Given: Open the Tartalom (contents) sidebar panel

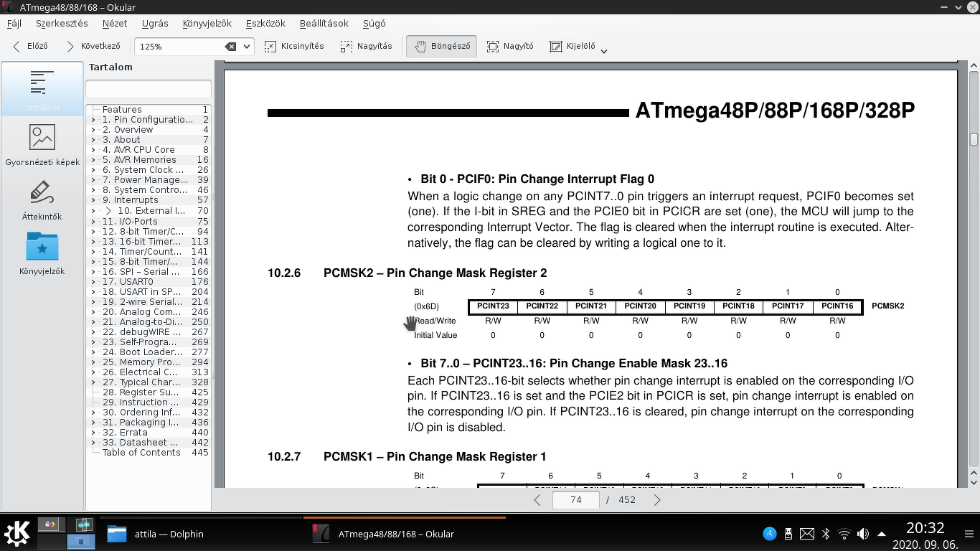Looking at the screenshot, I should tap(42, 89).
